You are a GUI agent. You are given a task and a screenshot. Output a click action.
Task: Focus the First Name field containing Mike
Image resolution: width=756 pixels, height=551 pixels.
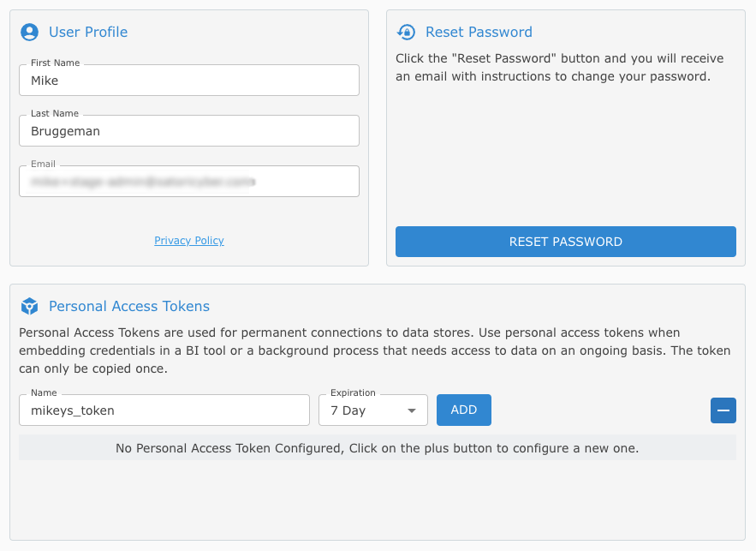(x=189, y=80)
